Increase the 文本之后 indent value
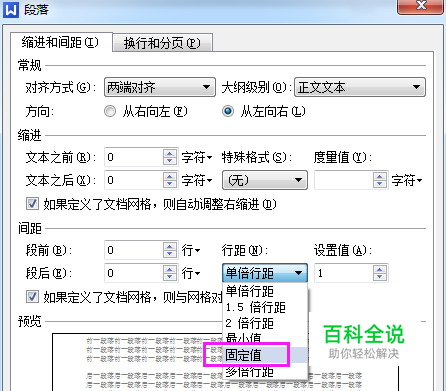 point(170,176)
